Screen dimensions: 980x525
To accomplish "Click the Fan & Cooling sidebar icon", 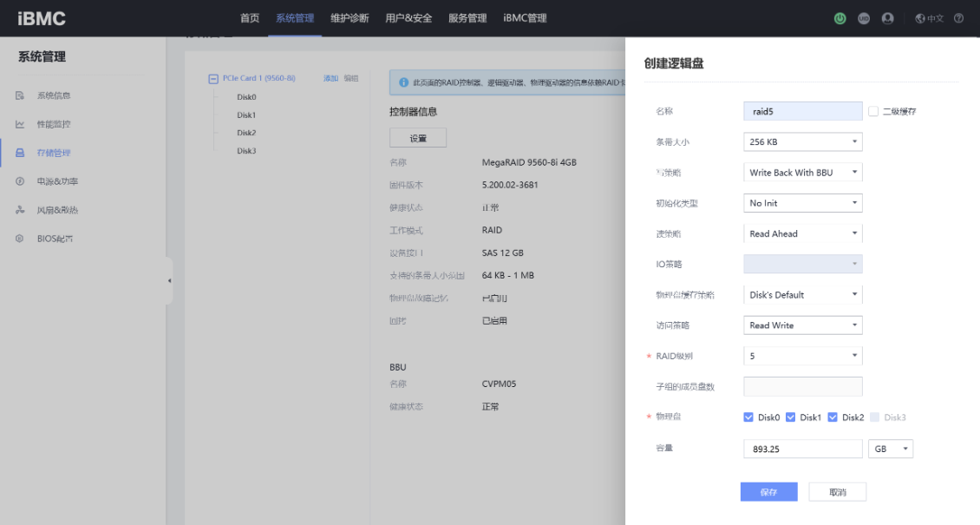I will coord(20,210).
